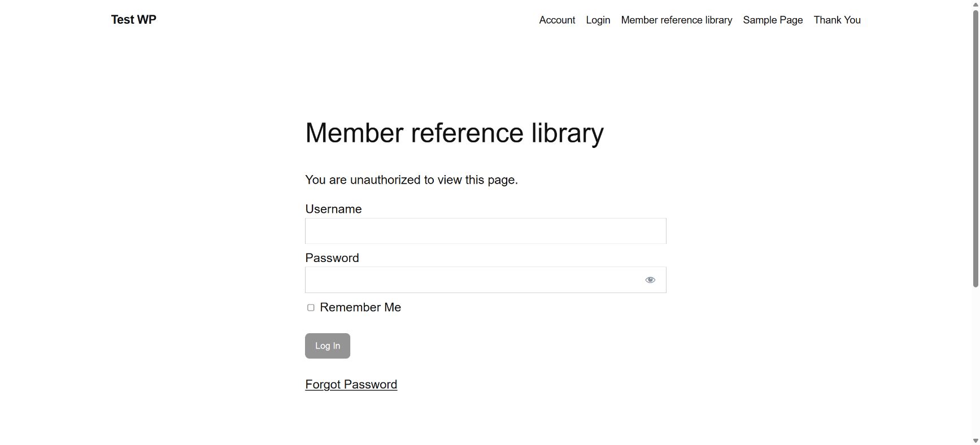Click the 'You are unauthorized to view this page.' text
Screen dimensions: 980x445
point(412,180)
